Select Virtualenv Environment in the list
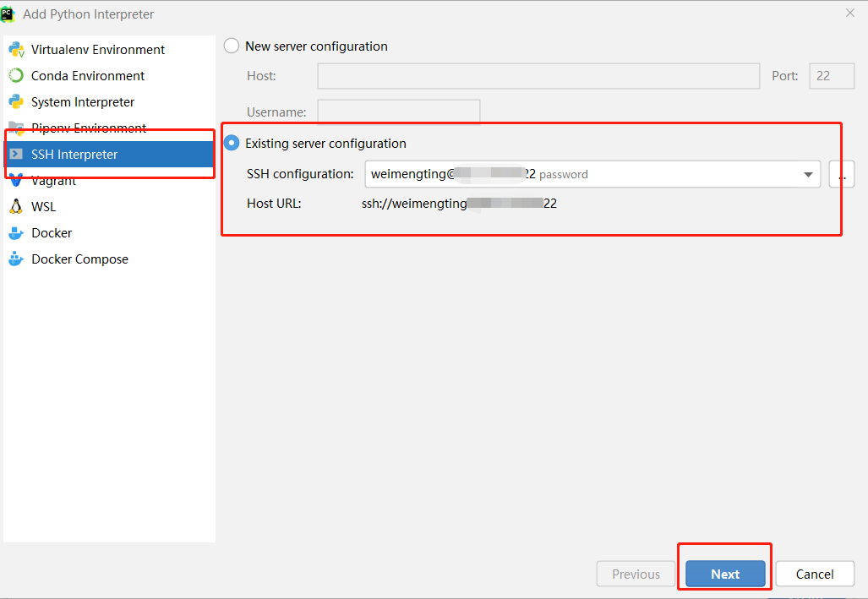Screen dimensions: 868x599 click(109, 50)
